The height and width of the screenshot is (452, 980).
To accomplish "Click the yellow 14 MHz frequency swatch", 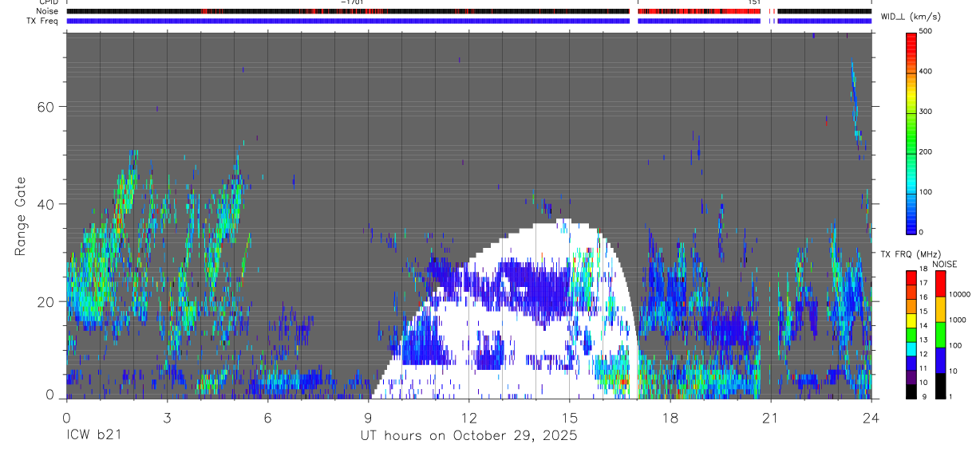I will coord(911,320).
